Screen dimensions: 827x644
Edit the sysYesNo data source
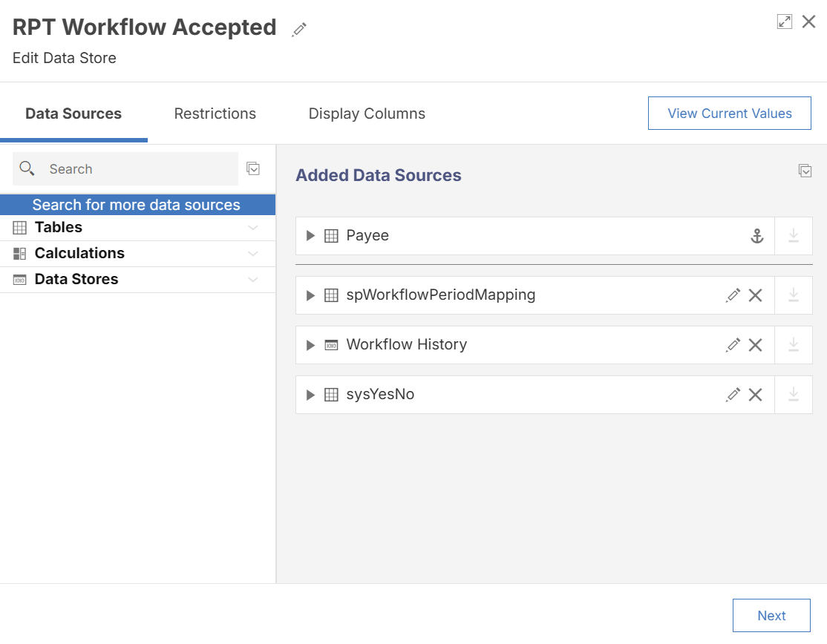point(733,395)
